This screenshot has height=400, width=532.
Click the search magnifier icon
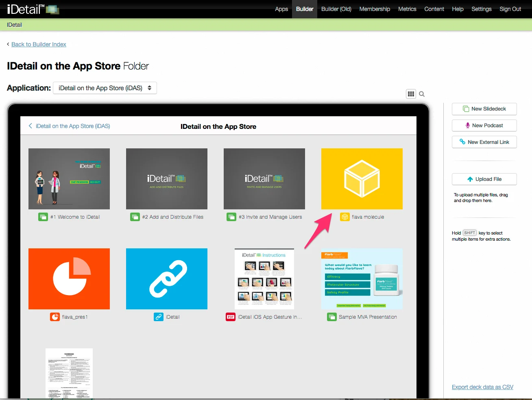[422, 94]
